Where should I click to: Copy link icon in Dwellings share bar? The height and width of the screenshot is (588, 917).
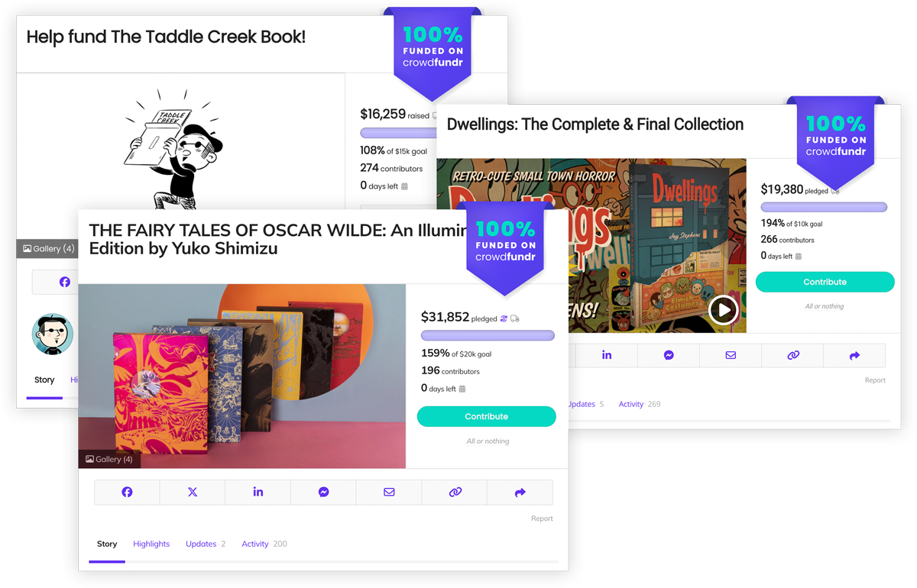[x=793, y=355]
